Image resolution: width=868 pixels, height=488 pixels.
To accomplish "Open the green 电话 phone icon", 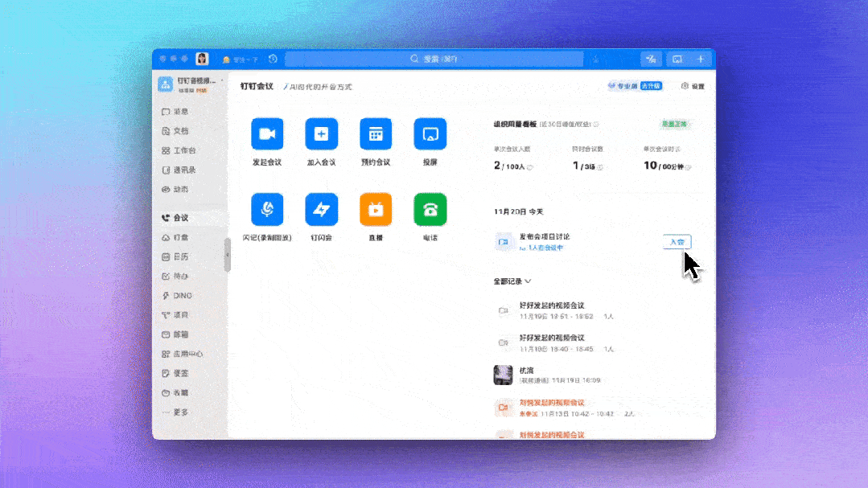I will 430,209.
